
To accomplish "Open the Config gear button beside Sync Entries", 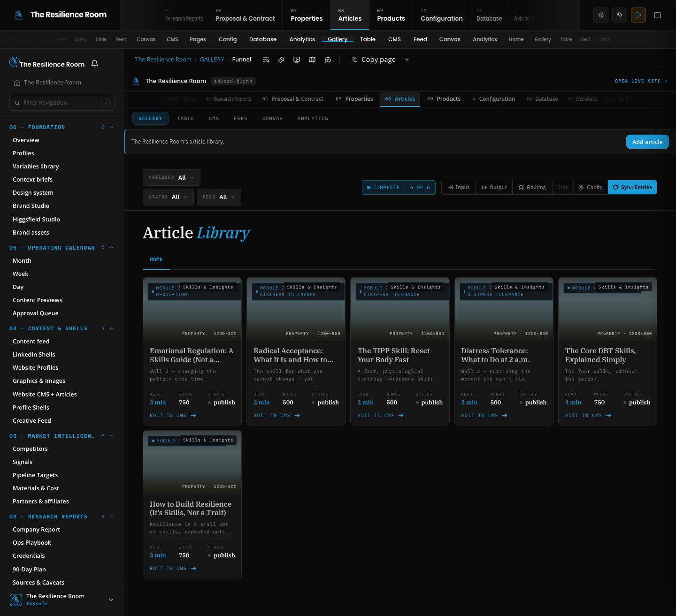I will click(590, 187).
